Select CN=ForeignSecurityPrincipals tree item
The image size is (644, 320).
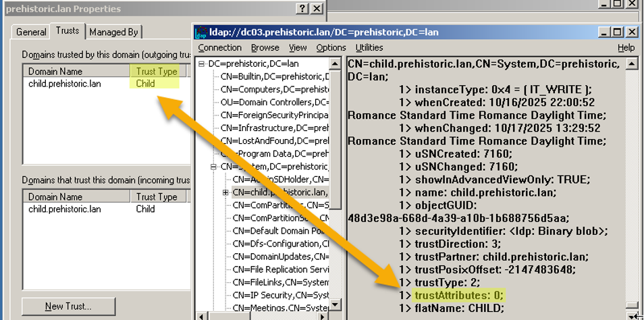coord(275,115)
